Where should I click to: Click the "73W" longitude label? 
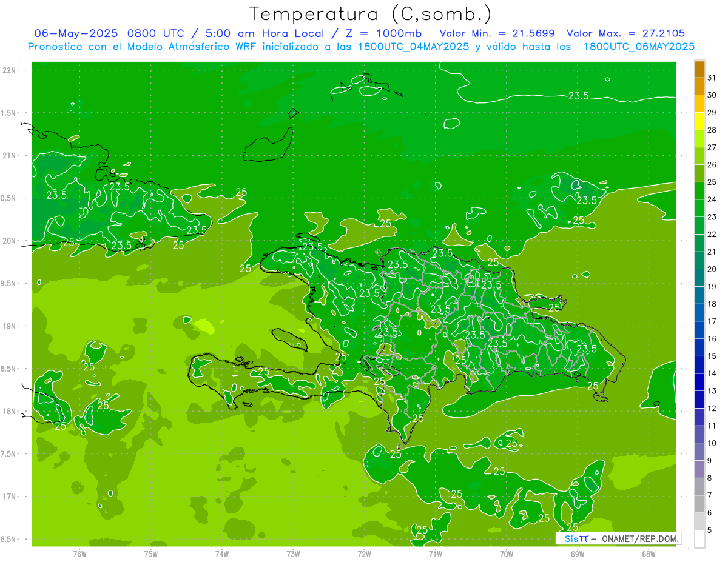(x=293, y=554)
